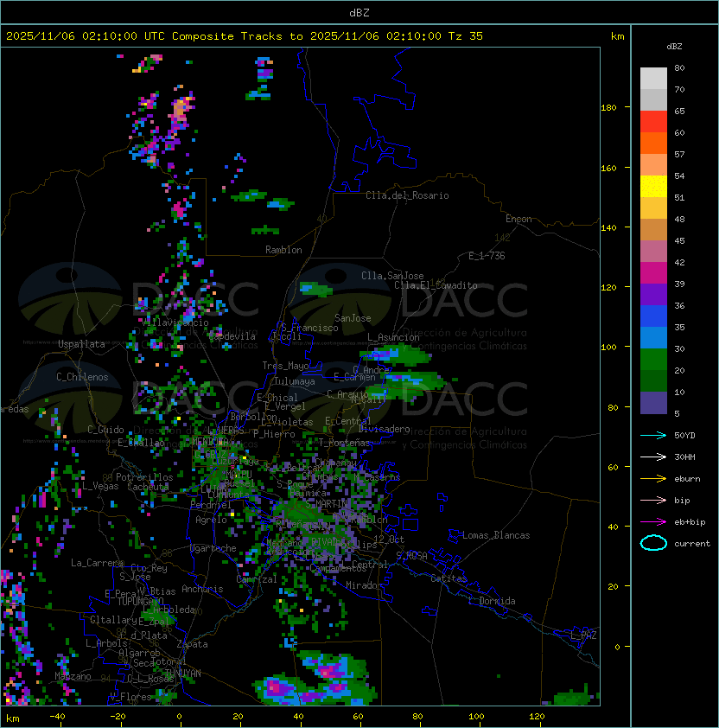Click the 'eburn' legend label
719x728 pixels.
coord(687,479)
